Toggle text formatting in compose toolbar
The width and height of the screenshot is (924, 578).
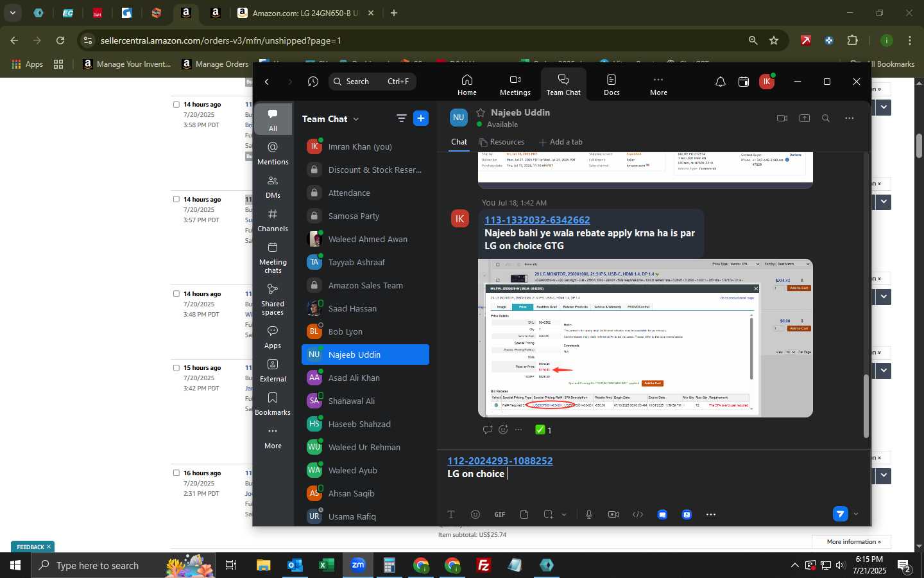pyautogui.click(x=450, y=514)
